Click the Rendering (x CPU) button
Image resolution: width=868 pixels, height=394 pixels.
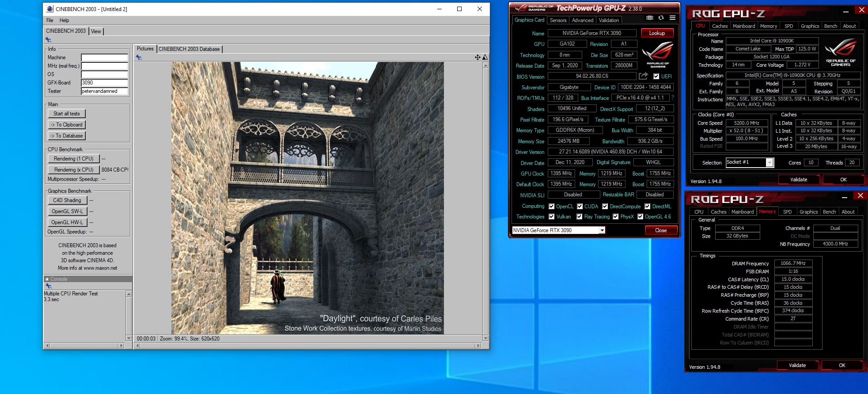(73, 170)
